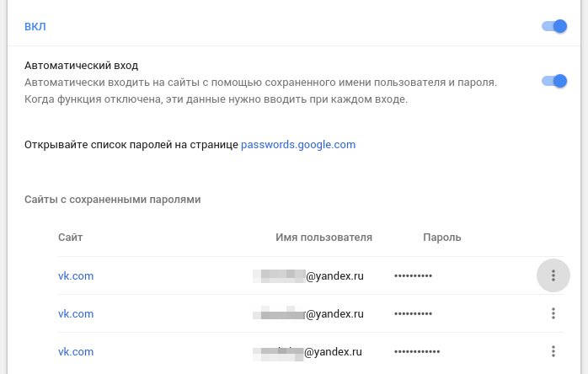Click the masked password in second row
Screen dimensions: 588x374
point(413,314)
